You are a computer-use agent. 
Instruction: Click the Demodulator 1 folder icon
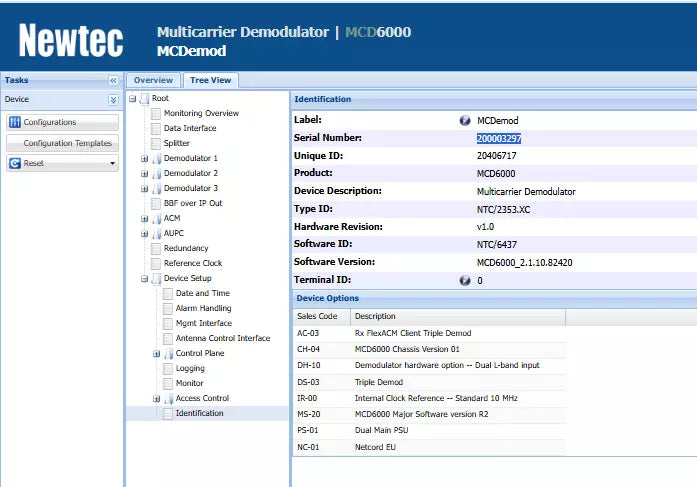pyautogui.click(x=156, y=159)
